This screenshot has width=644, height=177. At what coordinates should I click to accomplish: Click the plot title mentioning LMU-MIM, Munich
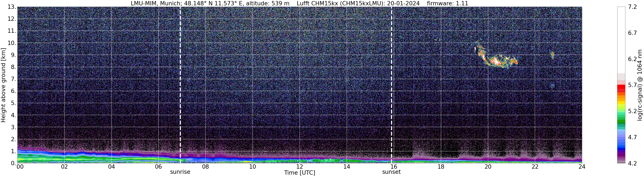299,3
